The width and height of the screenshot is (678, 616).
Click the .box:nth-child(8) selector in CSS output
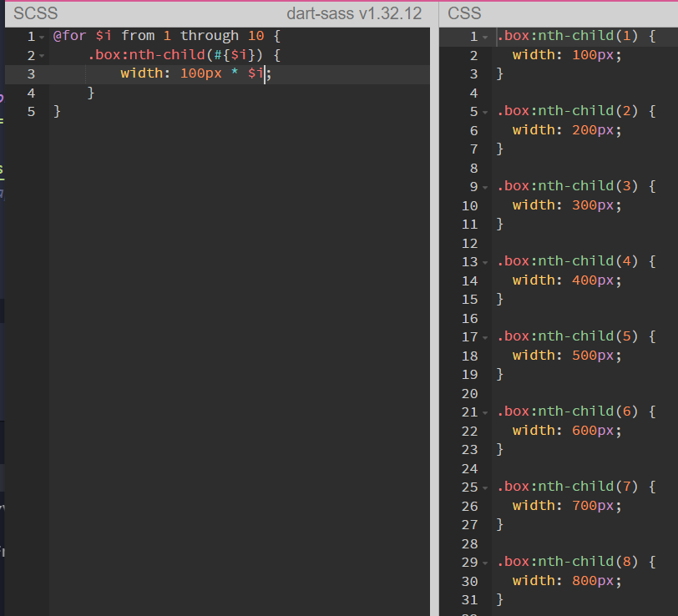point(567,562)
